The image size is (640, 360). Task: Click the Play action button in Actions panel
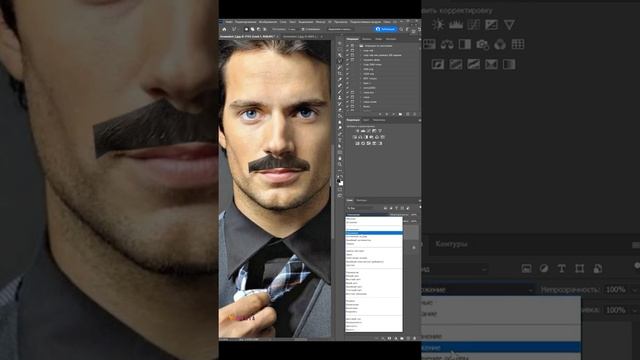pyautogui.click(x=393, y=114)
